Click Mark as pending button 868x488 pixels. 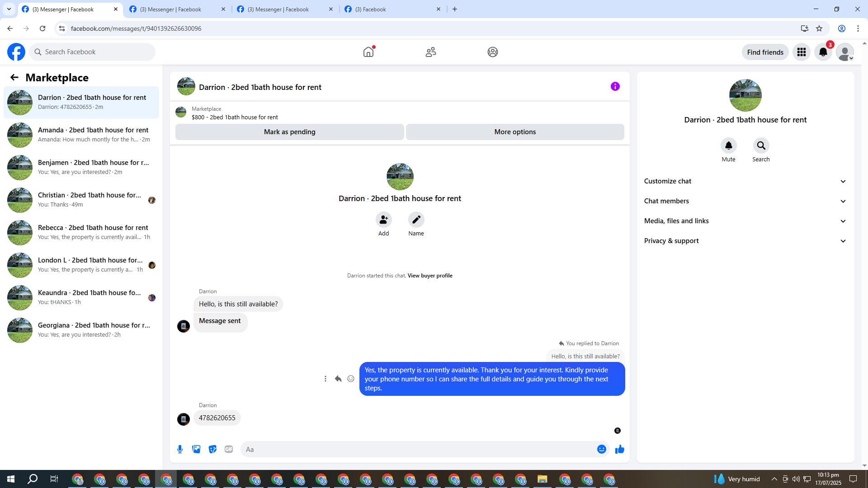tap(290, 132)
